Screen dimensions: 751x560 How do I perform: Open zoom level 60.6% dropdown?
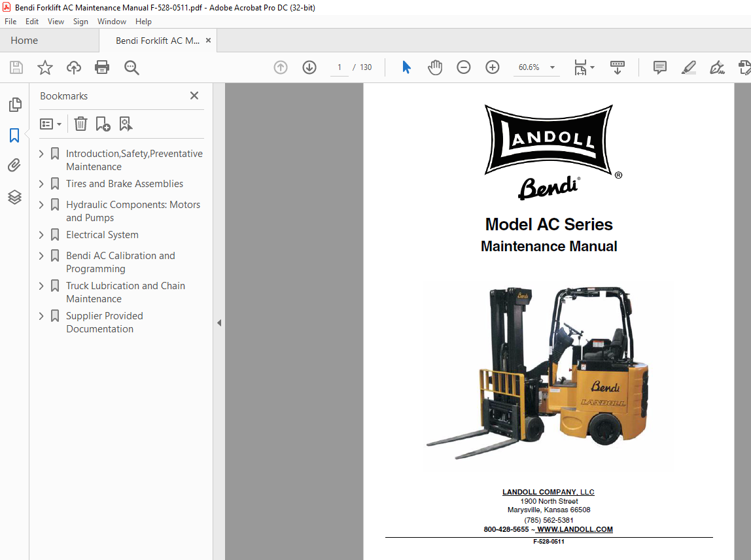click(x=552, y=67)
